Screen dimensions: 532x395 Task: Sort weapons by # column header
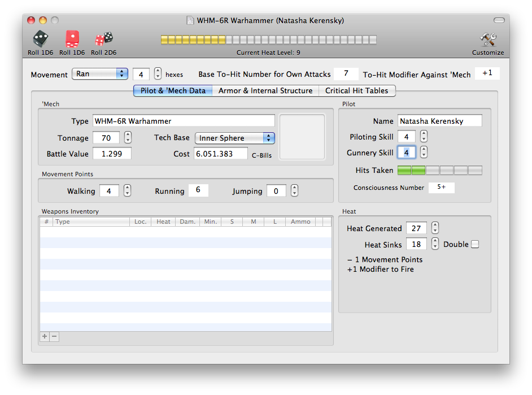[46, 222]
